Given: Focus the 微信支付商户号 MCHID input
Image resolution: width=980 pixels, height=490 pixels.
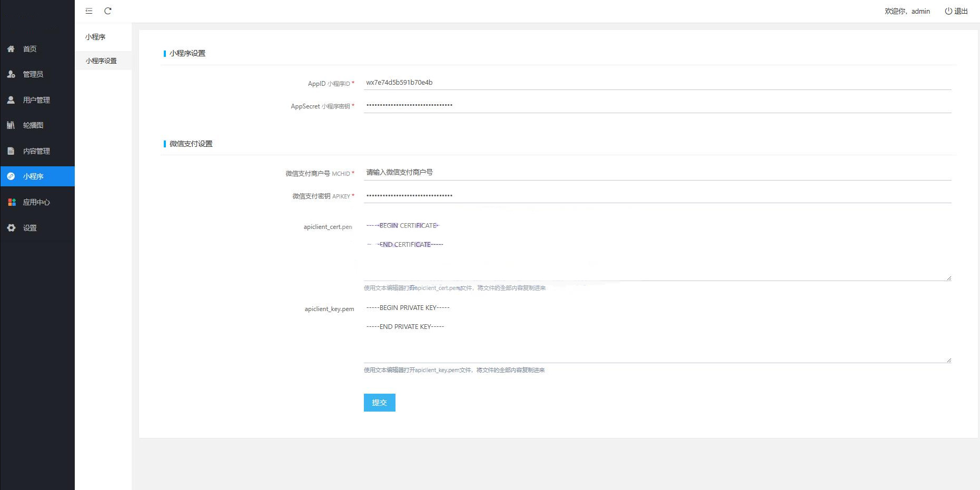Looking at the screenshot, I should point(657,173).
